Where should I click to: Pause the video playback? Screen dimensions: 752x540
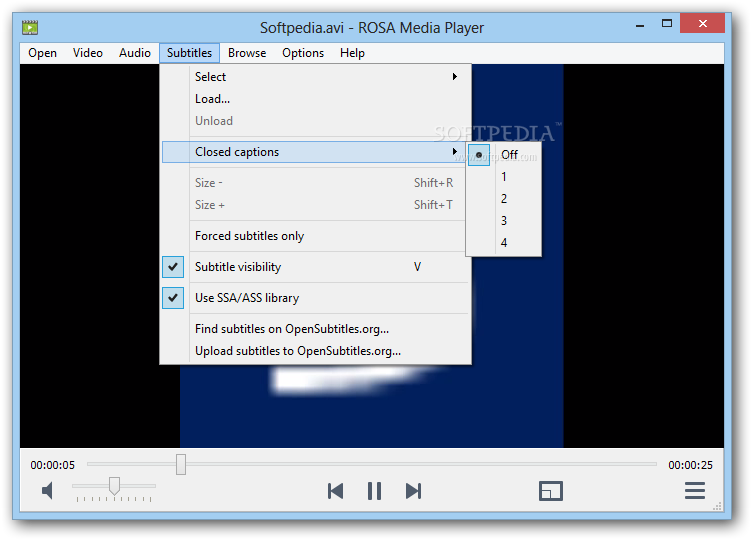pyautogui.click(x=374, y=491)
